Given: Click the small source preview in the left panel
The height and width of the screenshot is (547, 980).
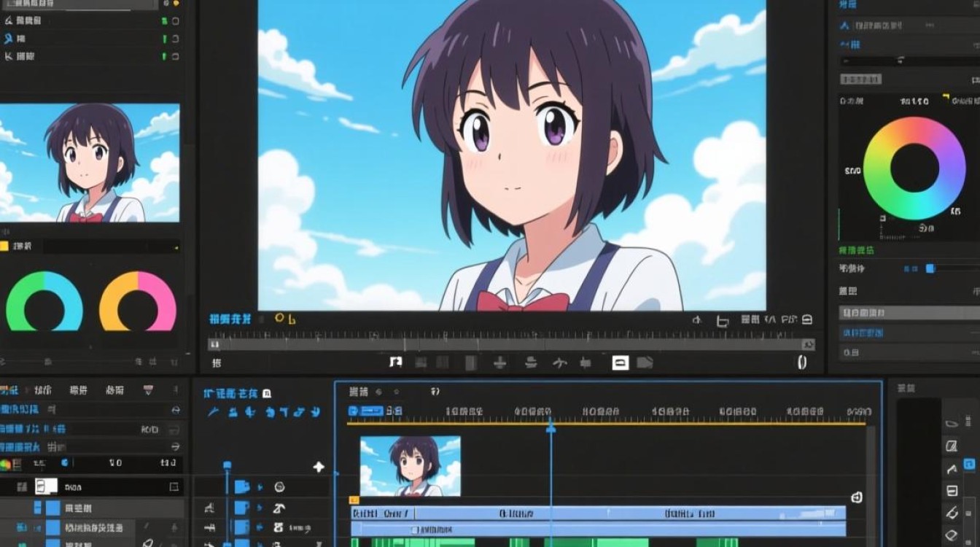Looking at the screenshot, I should click(90, 163).
